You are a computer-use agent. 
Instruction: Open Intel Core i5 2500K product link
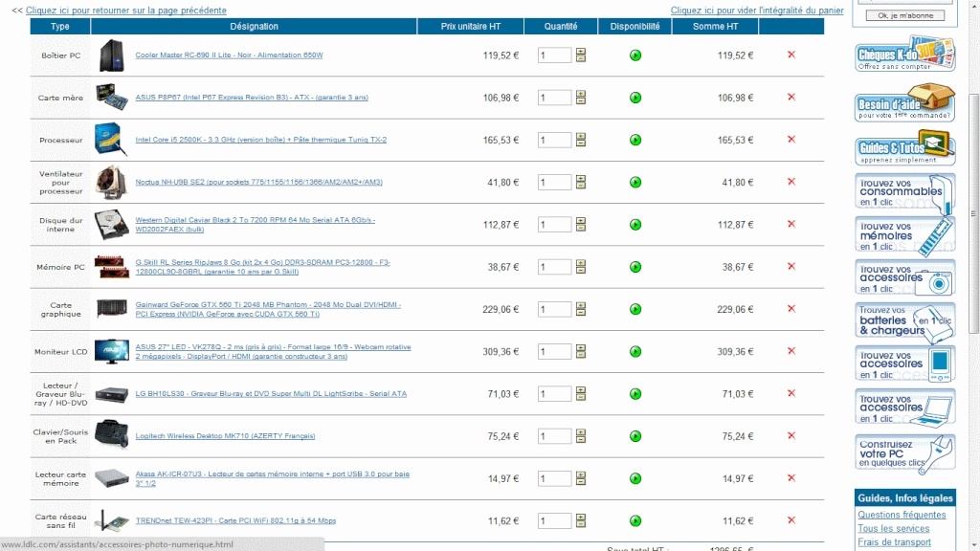pyautogui.click(x=261, y=140)
